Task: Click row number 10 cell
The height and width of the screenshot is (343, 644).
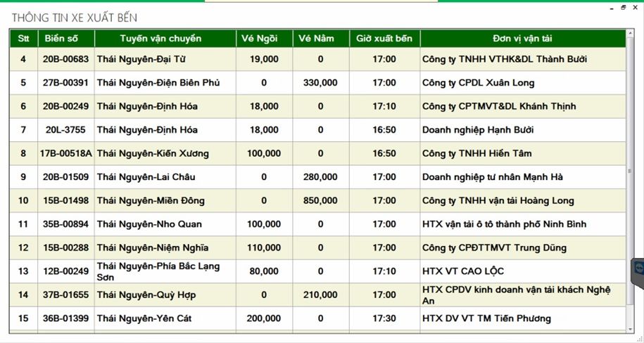Action: [x=23, y=200]
